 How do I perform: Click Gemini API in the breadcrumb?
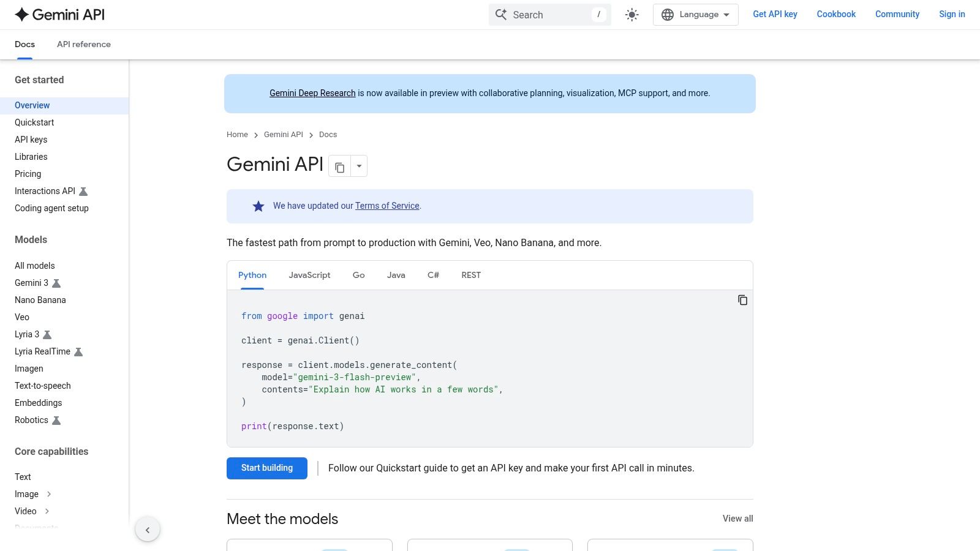click(284, 135)
